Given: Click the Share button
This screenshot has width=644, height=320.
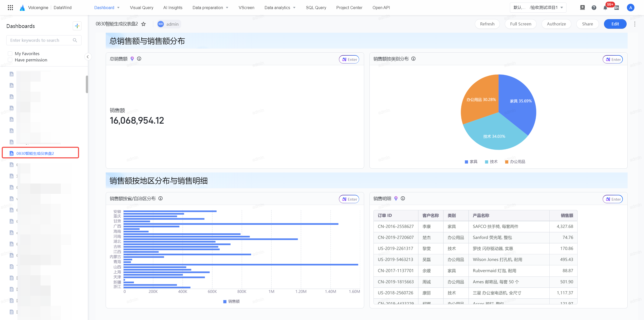Looking at the screenshot, I should [x=587, y=24].
